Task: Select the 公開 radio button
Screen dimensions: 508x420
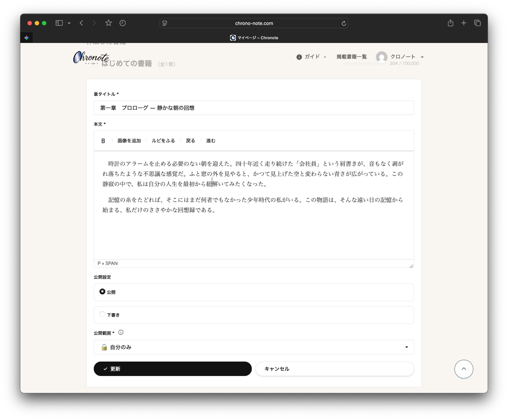Action: click(x=102, y=292)
